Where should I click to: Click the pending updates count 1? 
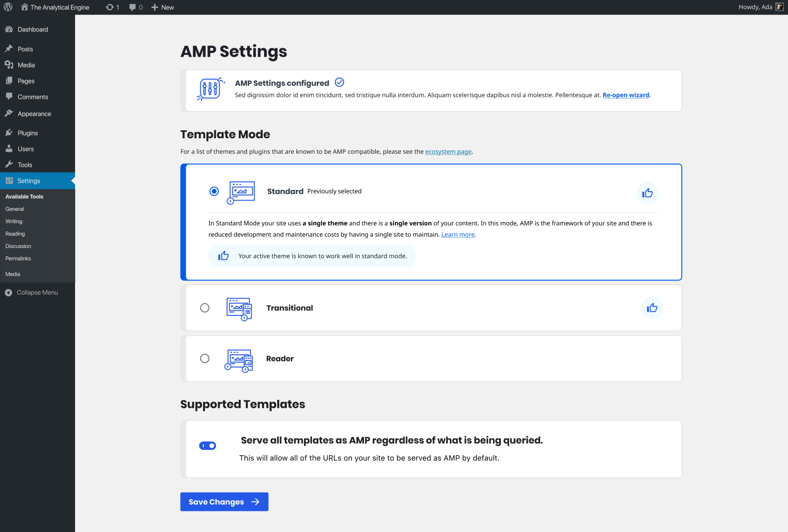point(118,7)
